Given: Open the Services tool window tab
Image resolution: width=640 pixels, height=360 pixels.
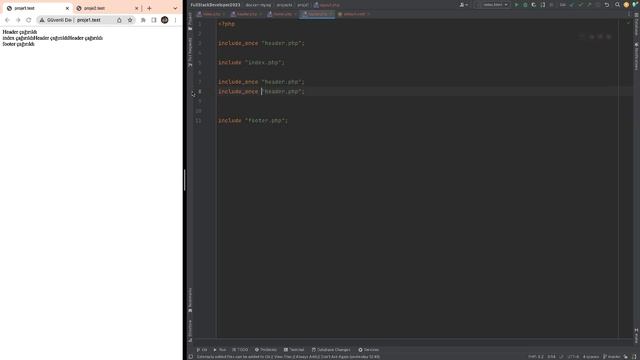Looking at the screenshot, I should click(x=369, y=350).
